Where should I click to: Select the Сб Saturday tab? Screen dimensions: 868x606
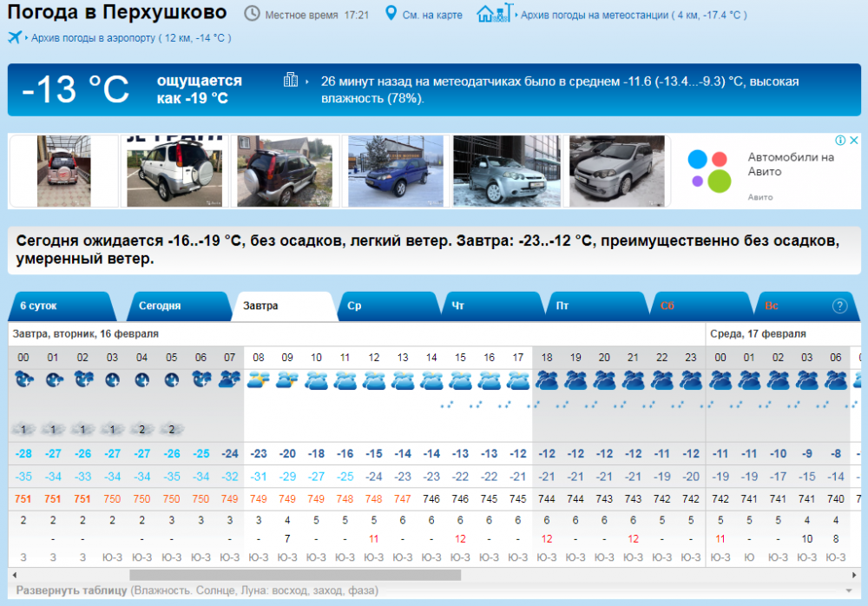667,306
